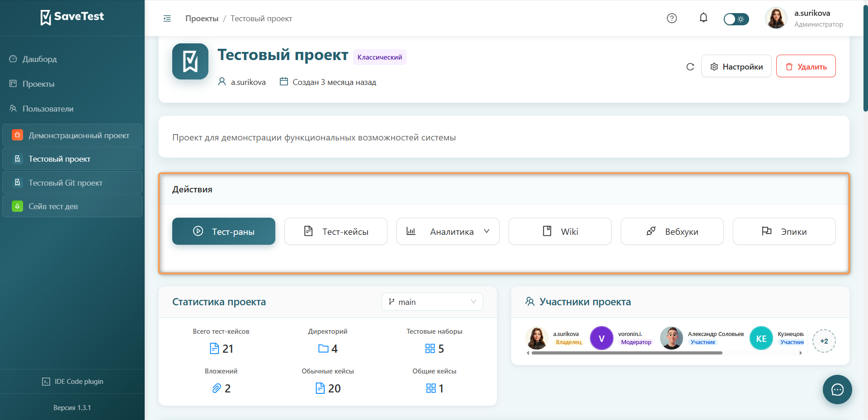
Task: Select Демонстрационный проект in sidebar
Action: point(72,135)
